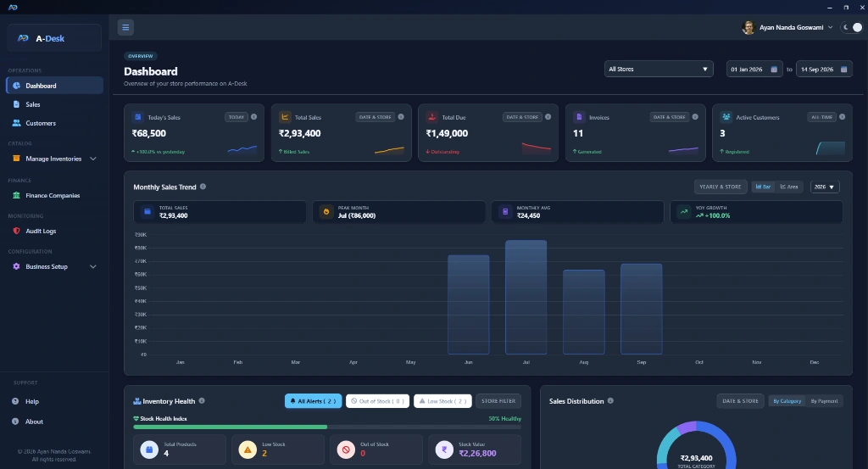Show Sales Distribution By Category

(787, 401)
